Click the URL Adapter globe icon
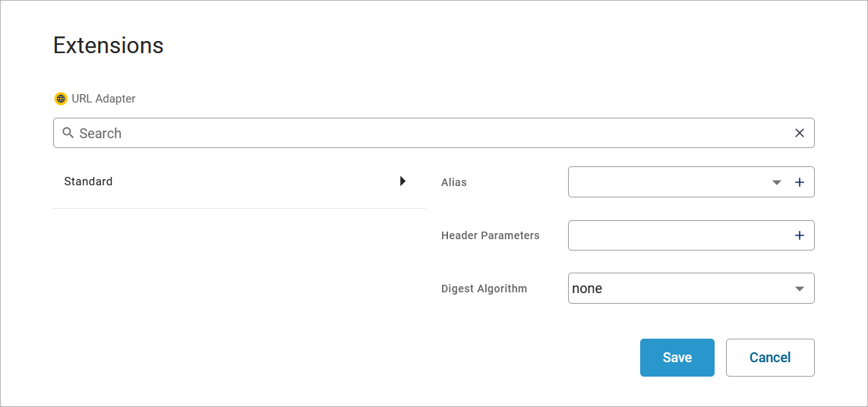 [61, 99]
